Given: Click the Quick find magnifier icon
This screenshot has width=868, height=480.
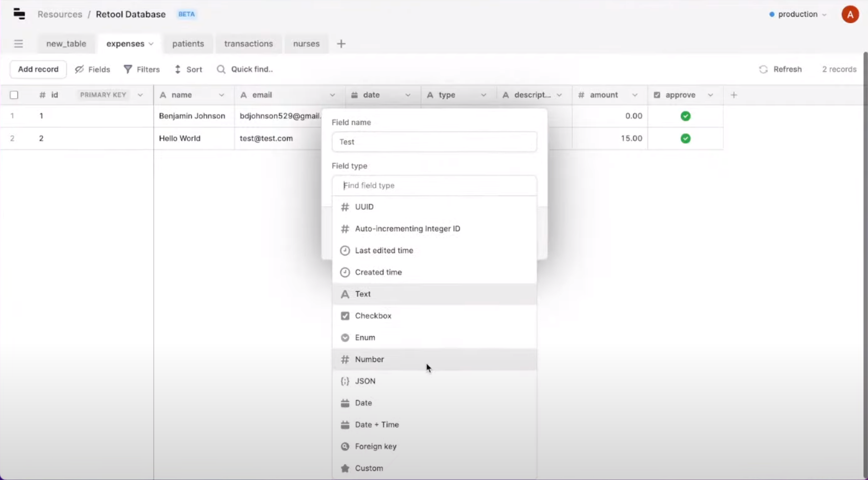Looking at the screenshot, I should pos(221,69).
